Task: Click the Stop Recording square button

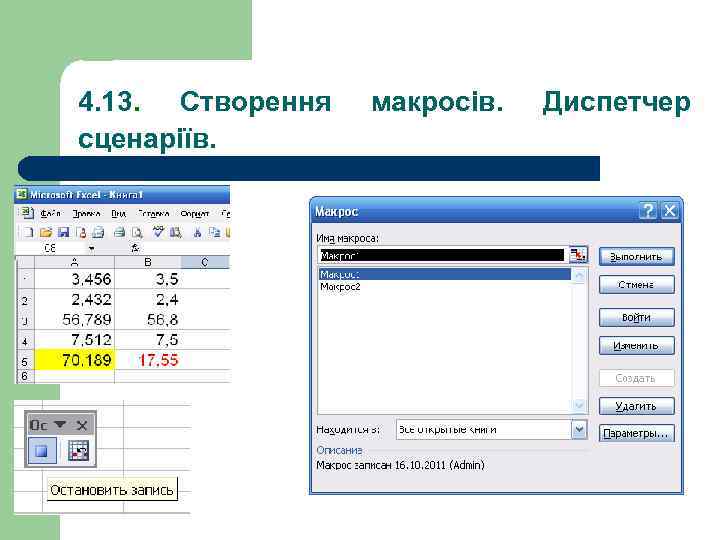Action: click(x=42, y=450)
